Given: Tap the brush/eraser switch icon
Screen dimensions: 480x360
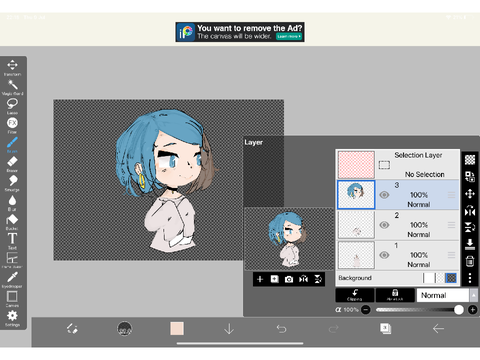Looking at the screenshot, I should tap(72, 329).
